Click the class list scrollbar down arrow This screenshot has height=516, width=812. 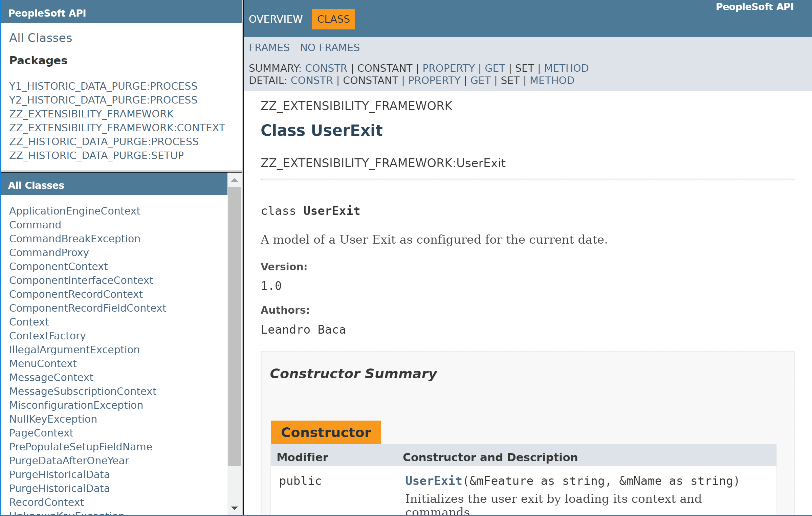coord(235,508)
